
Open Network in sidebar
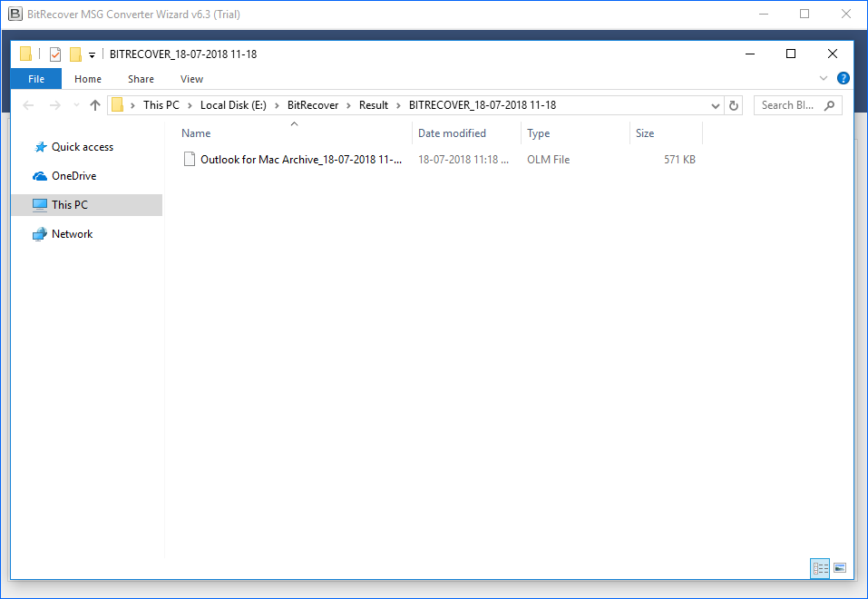[x=72, y=234]
